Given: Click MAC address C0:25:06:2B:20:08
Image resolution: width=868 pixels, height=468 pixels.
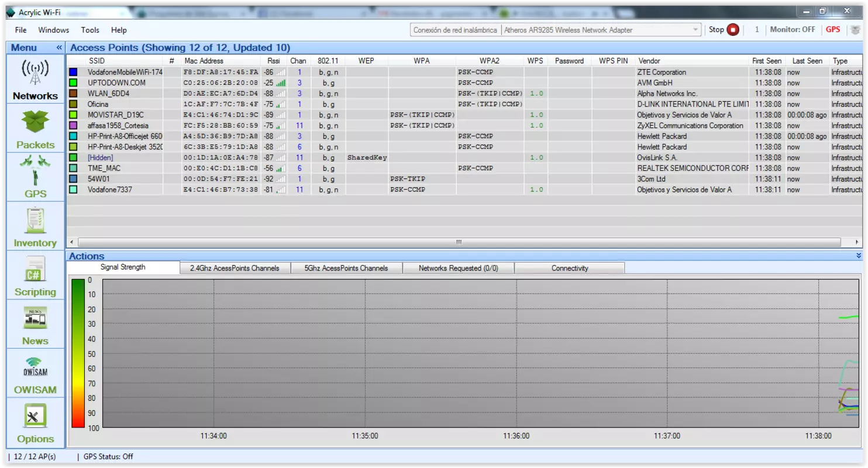Looking at the screenshot, I should pos(221,83).
